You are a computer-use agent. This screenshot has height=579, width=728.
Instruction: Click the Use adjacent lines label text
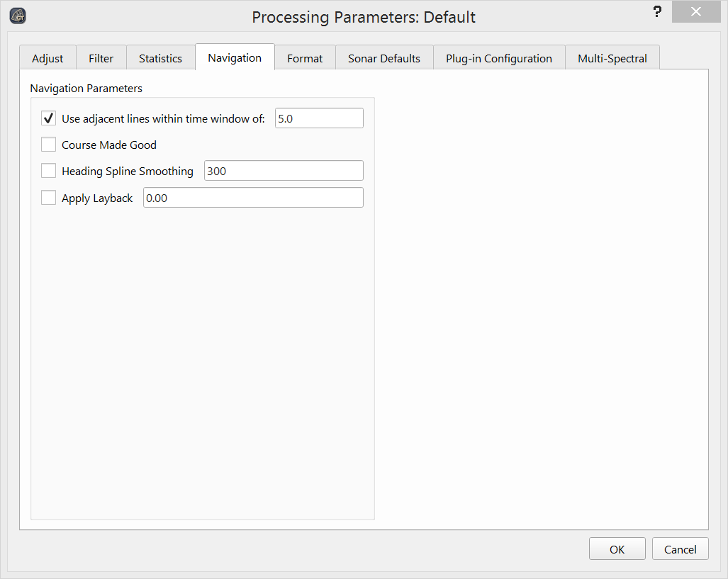163,119
